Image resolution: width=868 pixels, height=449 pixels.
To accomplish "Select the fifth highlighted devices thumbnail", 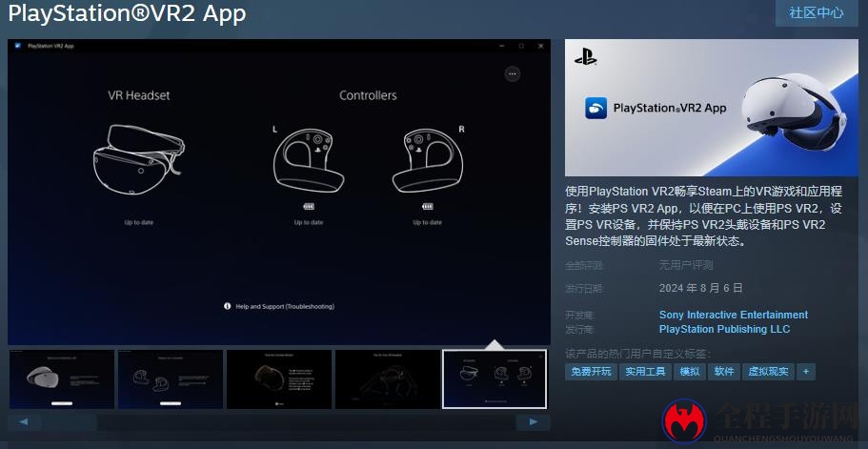I will tap(495, 379).
